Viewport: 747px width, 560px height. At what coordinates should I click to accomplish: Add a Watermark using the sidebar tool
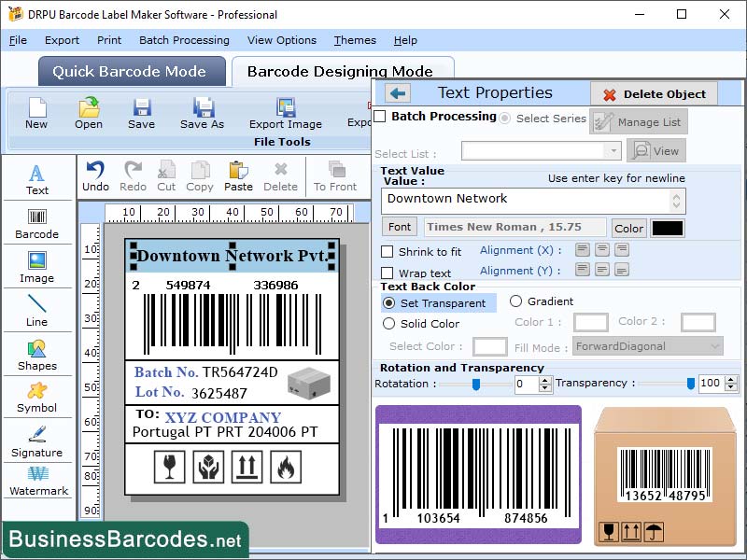pos(37,485)
